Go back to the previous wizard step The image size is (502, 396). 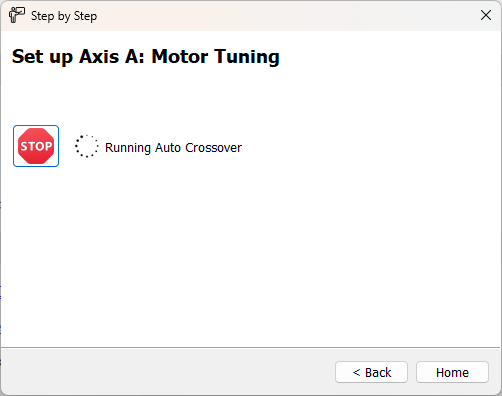click(x=371, y=372)
